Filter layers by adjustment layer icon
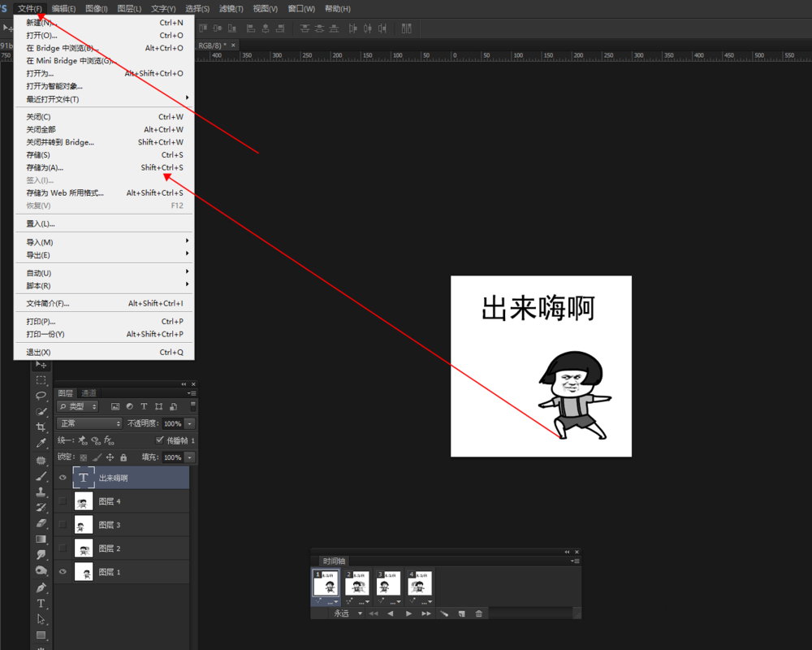812x650 pixels. click(129, 407)
